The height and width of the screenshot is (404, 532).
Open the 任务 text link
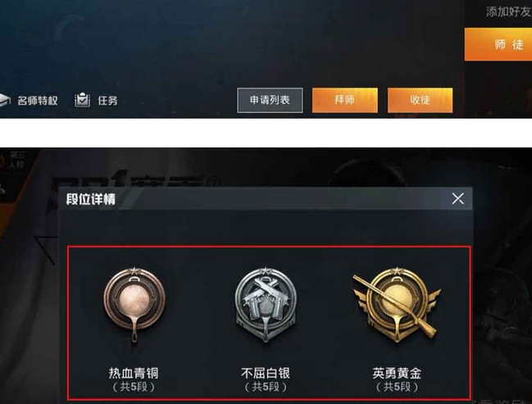(x=107, y=101)
